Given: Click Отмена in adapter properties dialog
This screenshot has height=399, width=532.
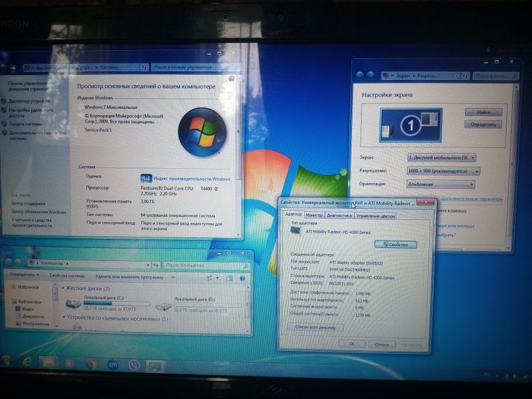Looking at the screenshot, I should coord(381,344).
